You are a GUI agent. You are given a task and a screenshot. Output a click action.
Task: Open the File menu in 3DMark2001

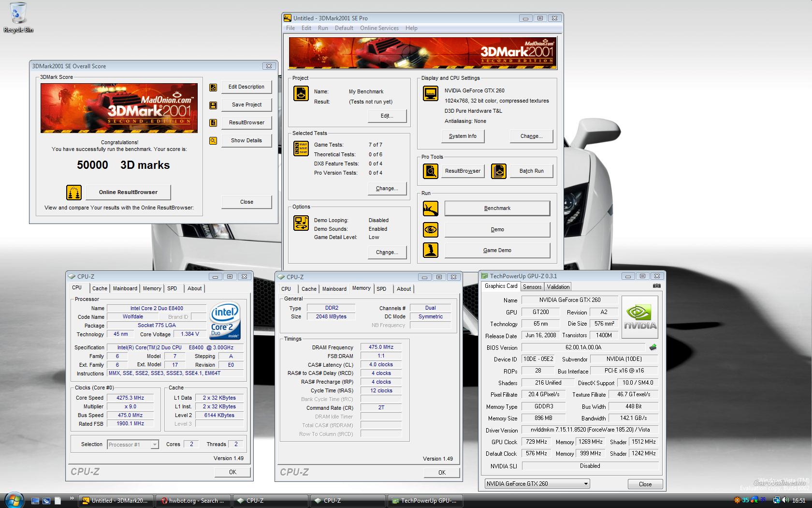[x=290, y=28]
